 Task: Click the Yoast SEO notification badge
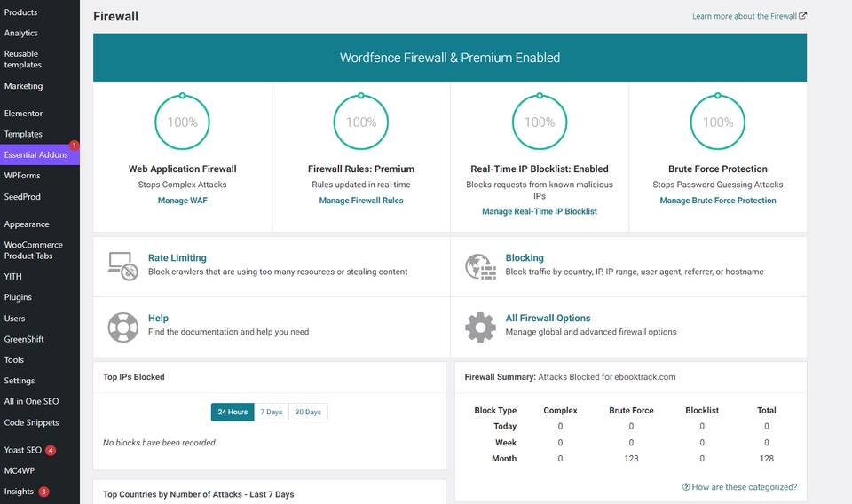[51, 450]
